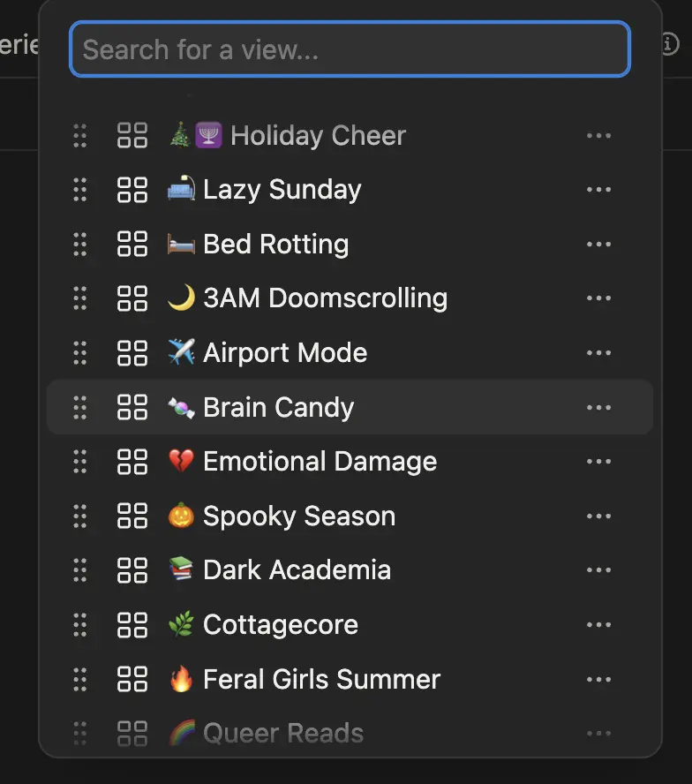
Task: Click the gallery view icon beside Holiday Cheer
Action: pos(132,135)
